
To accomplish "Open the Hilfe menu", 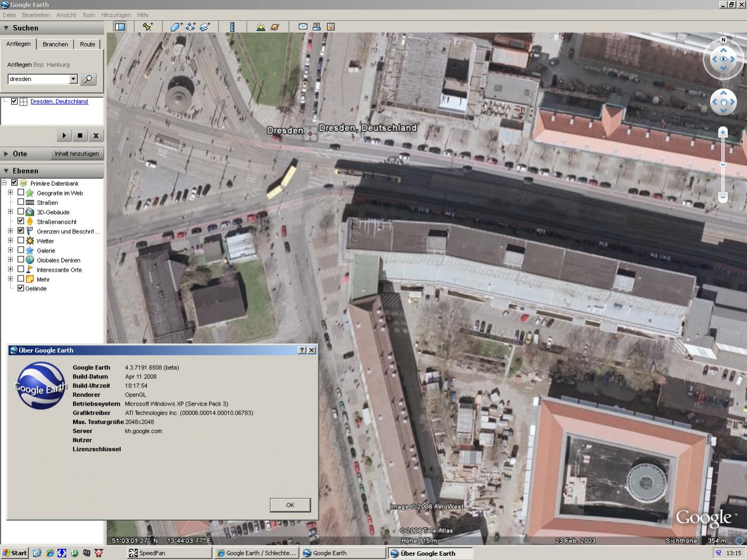I will (143, 15).
